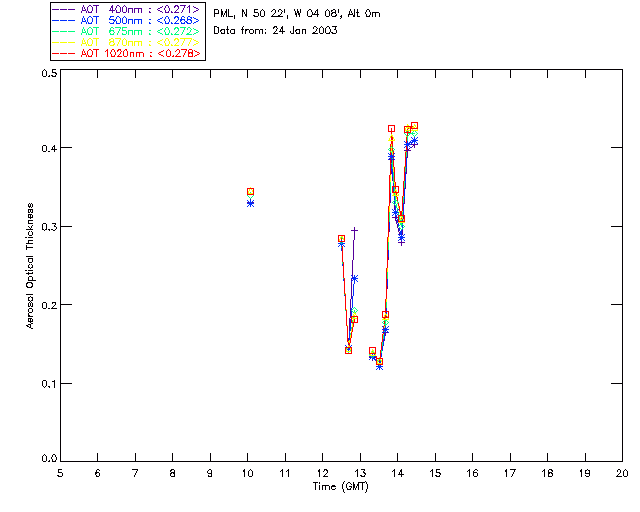This screenshot has height=512, width=640.
Task: Click the purple dashed line sample for 400nm
Action: pyautogui.click(x=64, y=9)
